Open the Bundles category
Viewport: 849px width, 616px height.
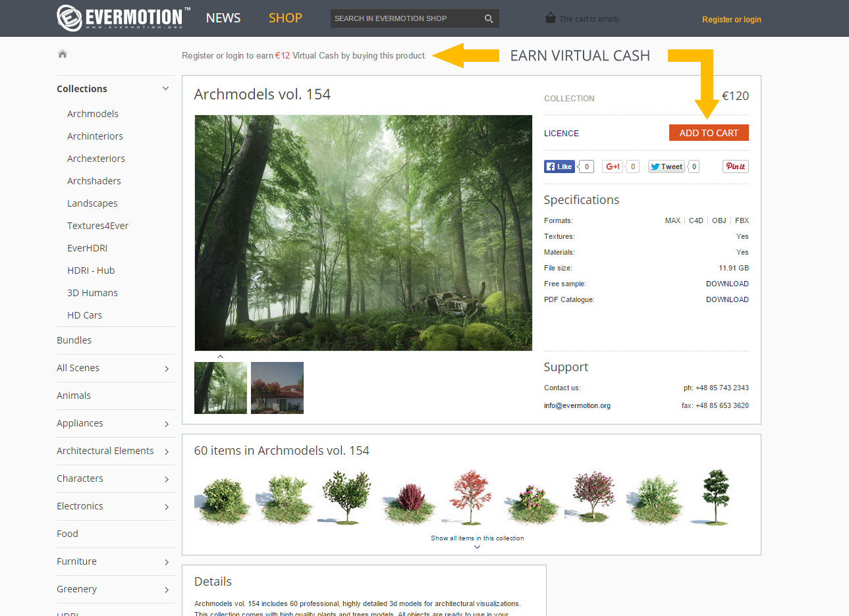(x=74, y=340)
